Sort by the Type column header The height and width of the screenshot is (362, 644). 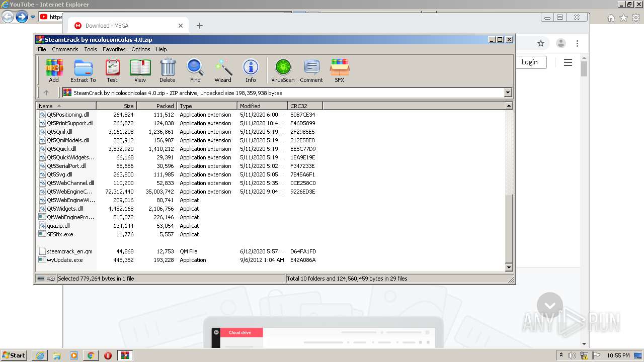pos(207,106)
